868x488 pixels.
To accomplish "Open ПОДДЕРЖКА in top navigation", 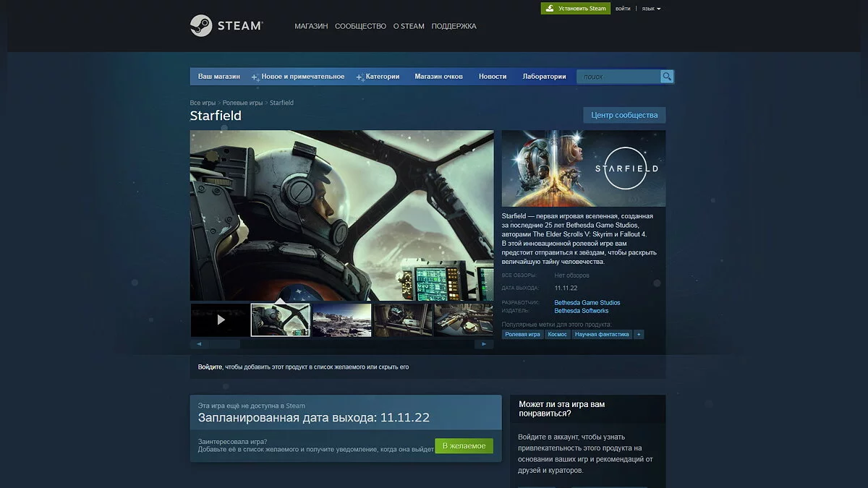I will pyautogui.click(x=454, y=26).
